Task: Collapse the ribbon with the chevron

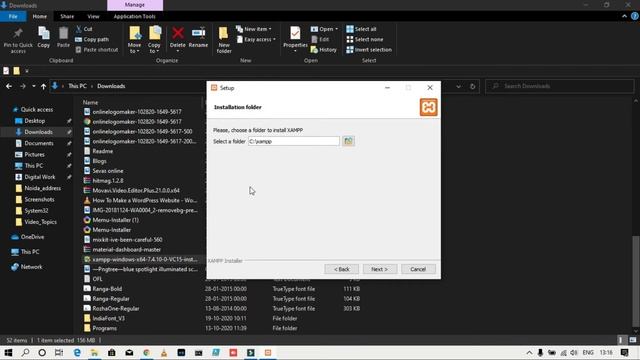Action: click(624, 16)
